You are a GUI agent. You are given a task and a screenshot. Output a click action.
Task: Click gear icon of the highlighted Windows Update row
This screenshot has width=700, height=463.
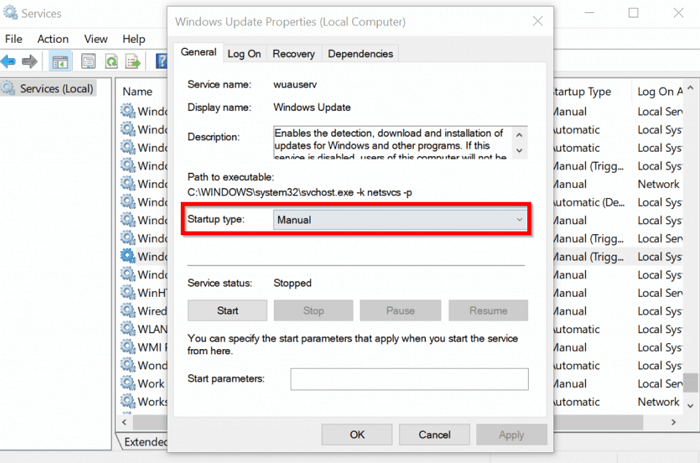tap(128, 256)
